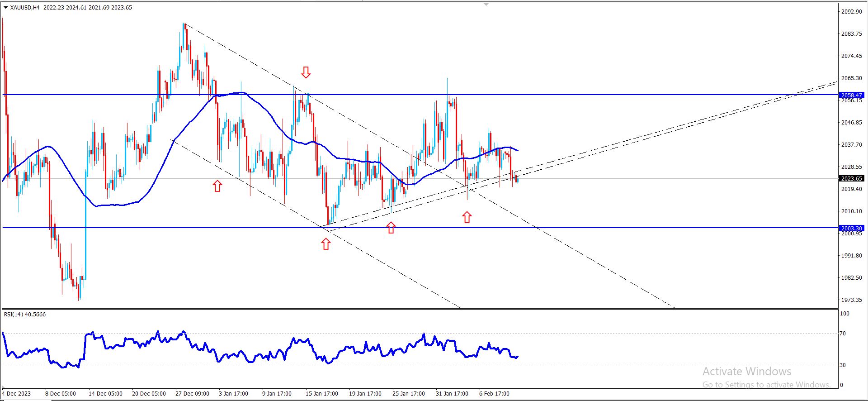Click the 27 Dec 09:00 time axis label

point(192,393)
